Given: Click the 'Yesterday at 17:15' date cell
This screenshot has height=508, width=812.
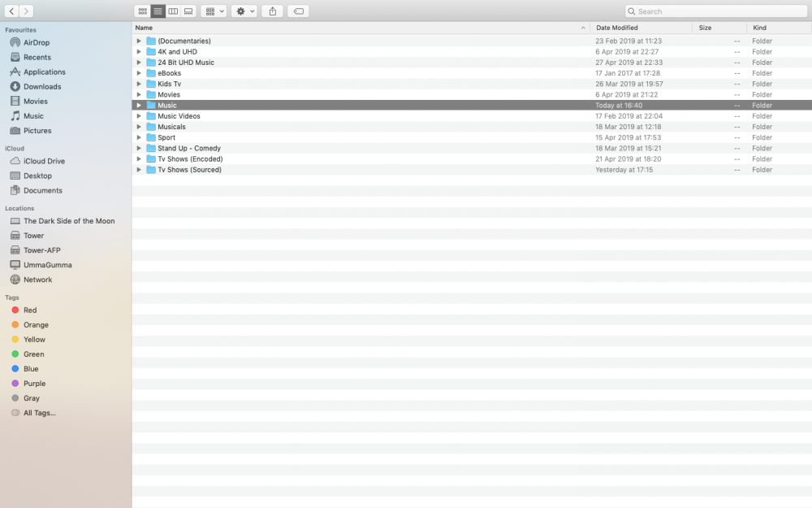Looking at the screenshot, I should click(624, 170).
